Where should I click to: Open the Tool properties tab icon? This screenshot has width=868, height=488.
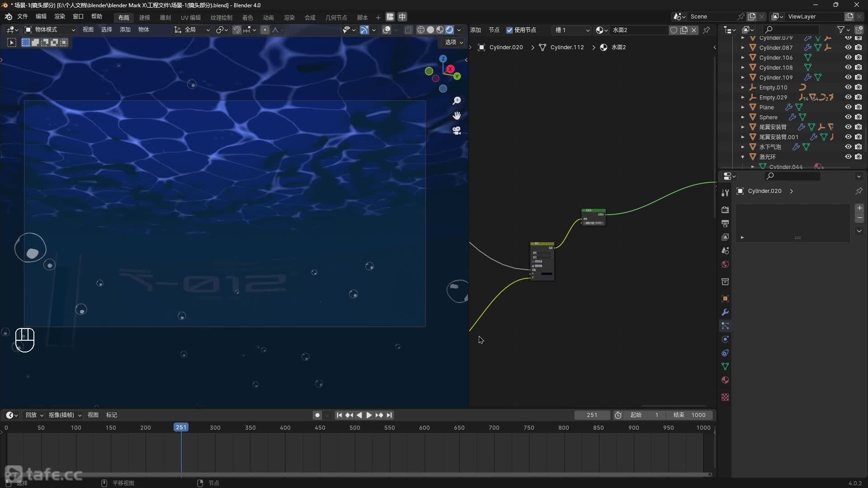click(725, 193)
